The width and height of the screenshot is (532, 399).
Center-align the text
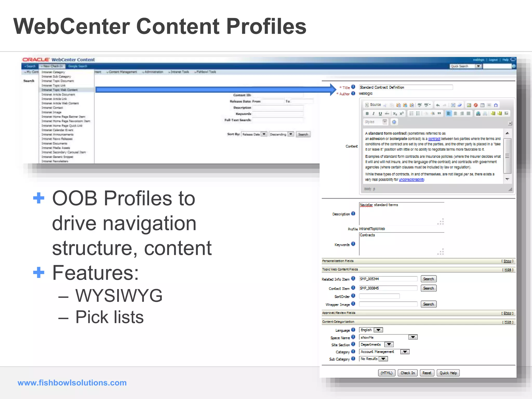(455, 114)
